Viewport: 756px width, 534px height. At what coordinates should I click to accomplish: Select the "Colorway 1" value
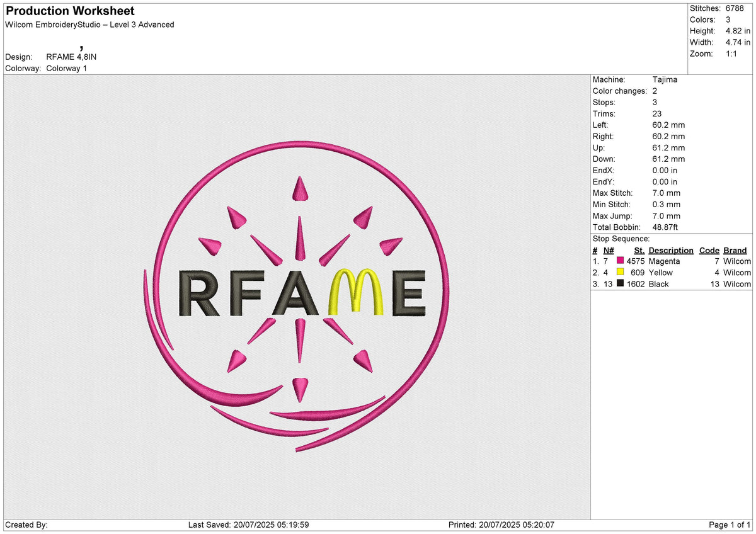click(x=67, y=68)
